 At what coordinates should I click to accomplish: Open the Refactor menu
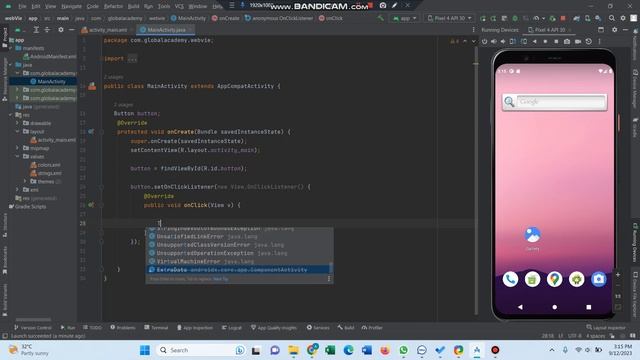[113, 6]
